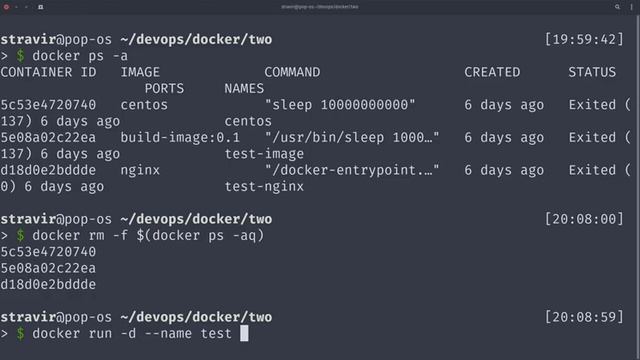Click the [20:08:59] timestamp
The height and width of the screenshot is (360, 640).
pyautogui.click(x=584, y=317)
